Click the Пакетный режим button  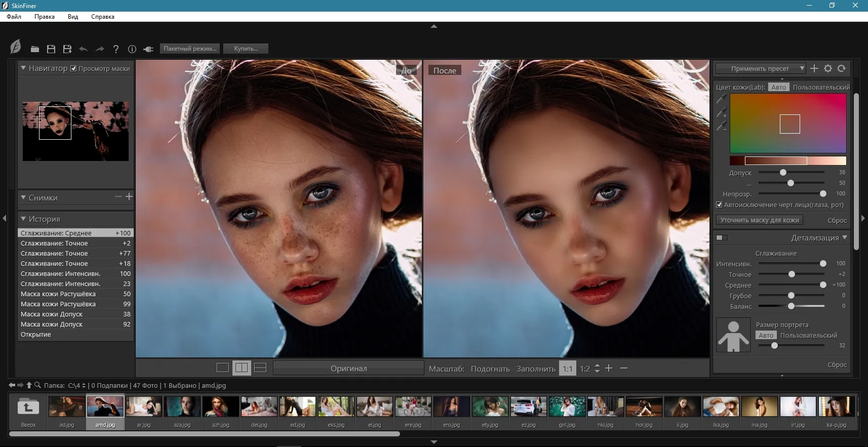[190, 49]
